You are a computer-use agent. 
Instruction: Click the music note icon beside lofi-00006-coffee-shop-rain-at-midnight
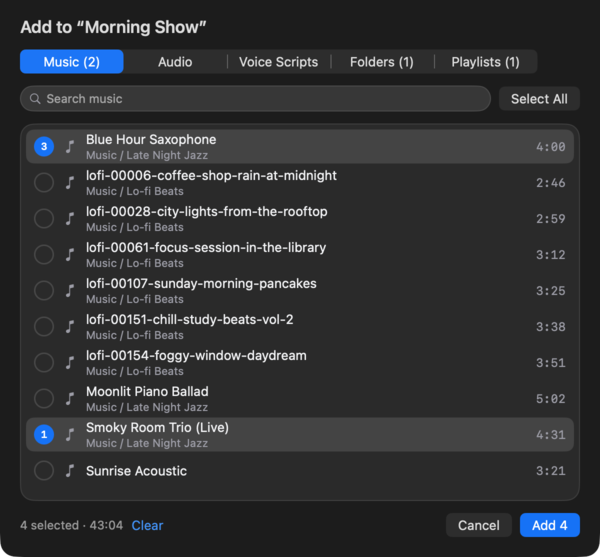[70, 182]
